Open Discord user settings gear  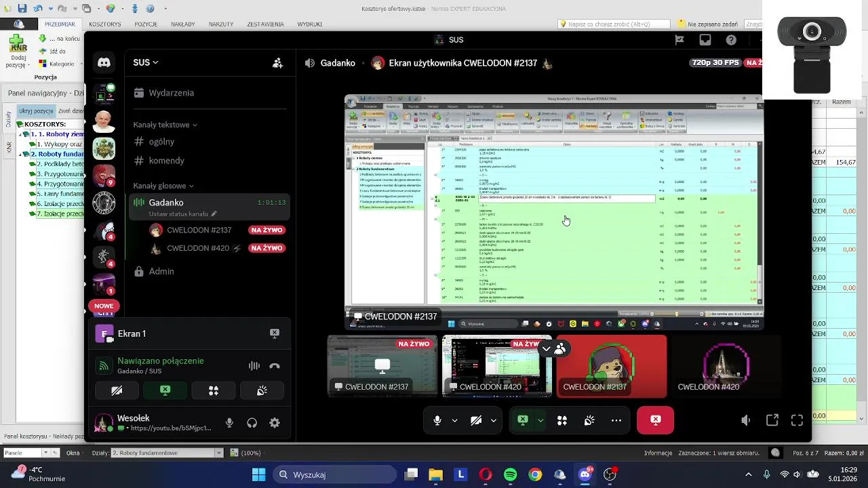pos(275,423)
